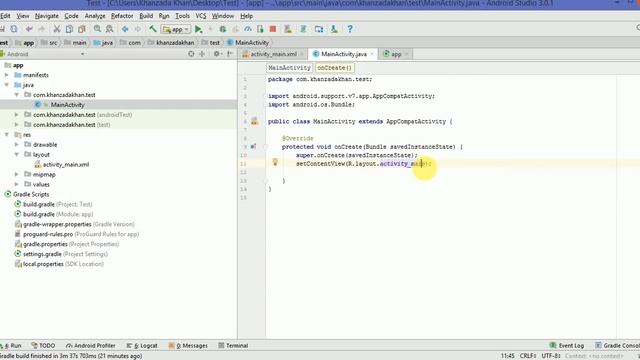The image size is (640, 360).
Task: Open the project panel settings gear
Action: coord(217,54)
